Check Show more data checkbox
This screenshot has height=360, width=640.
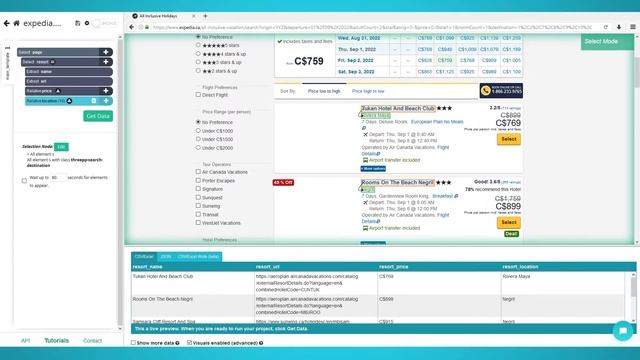(x=133, y=342)
